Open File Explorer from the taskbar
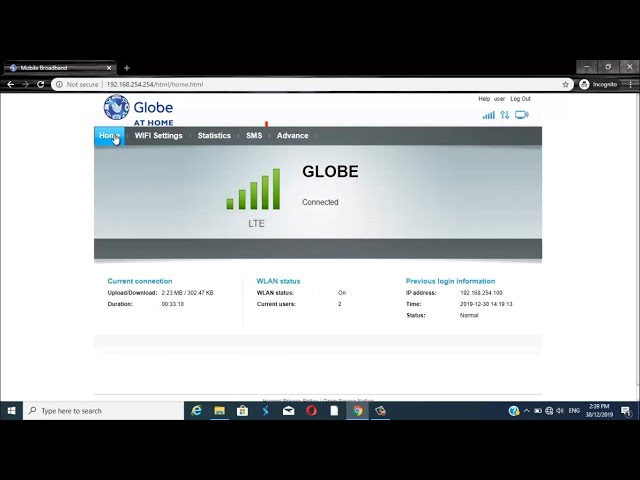Viewport: 640px width, 480px height. point(220,411)
